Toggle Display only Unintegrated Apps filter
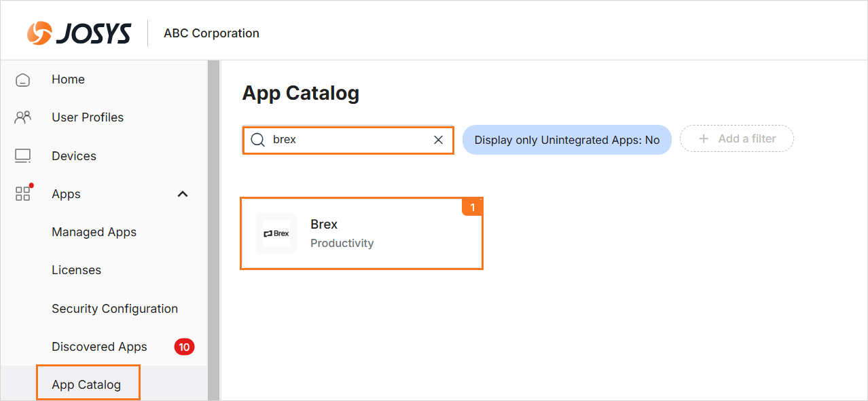This screenshot has width=868, height=401. 567,140
